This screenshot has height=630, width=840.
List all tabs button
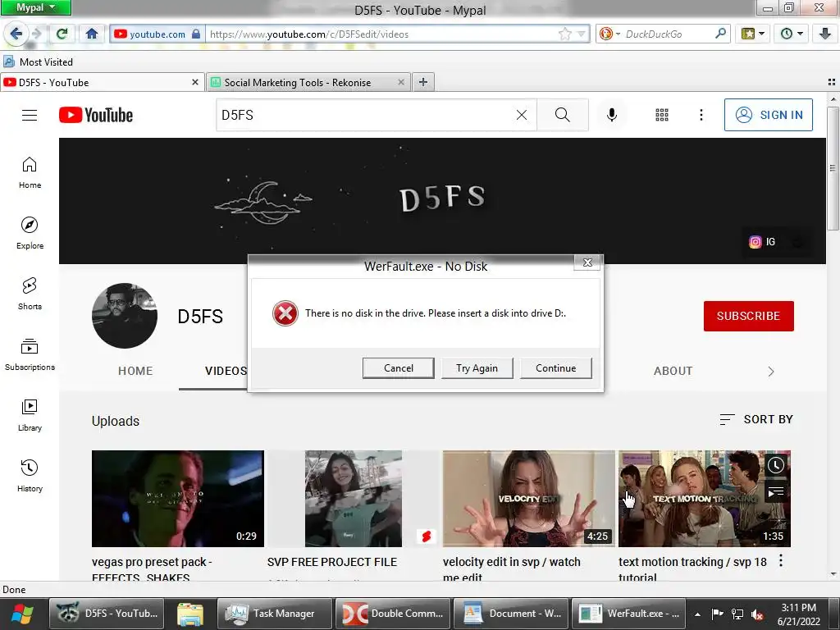point(832,82)
